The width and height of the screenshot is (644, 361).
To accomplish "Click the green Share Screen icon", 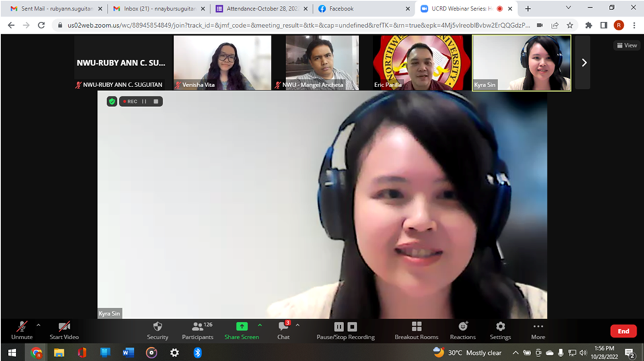I will (x=242, y=327).
